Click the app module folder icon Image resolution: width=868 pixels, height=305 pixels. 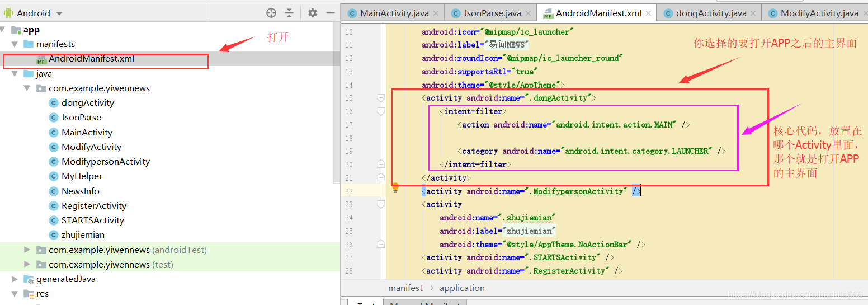coord(16,30)
